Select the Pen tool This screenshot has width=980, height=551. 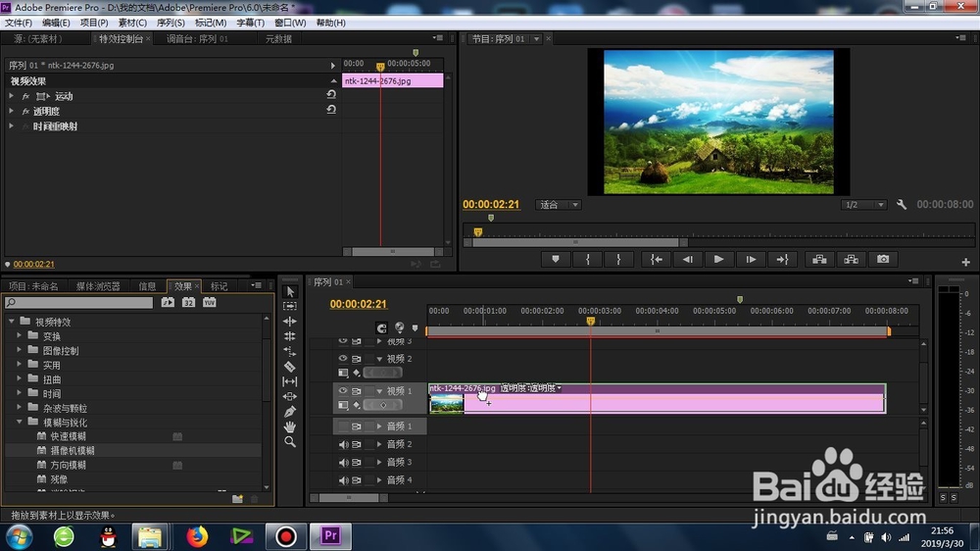pyautogui.click(x=289, y=412)
